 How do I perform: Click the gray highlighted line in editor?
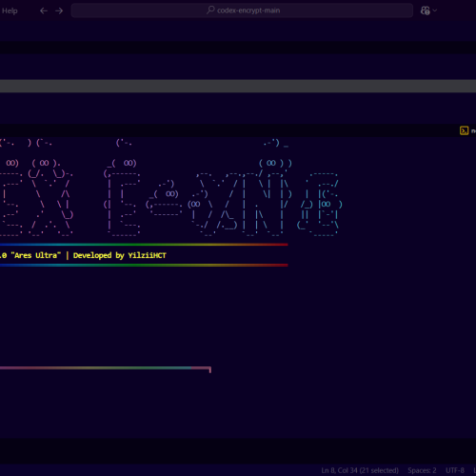tap(238, 86)
